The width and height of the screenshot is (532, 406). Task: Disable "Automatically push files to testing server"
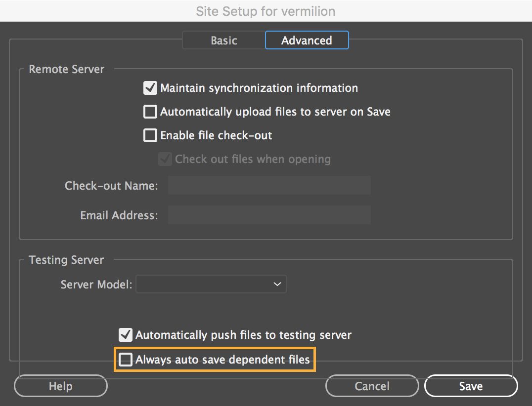point(126,335)
